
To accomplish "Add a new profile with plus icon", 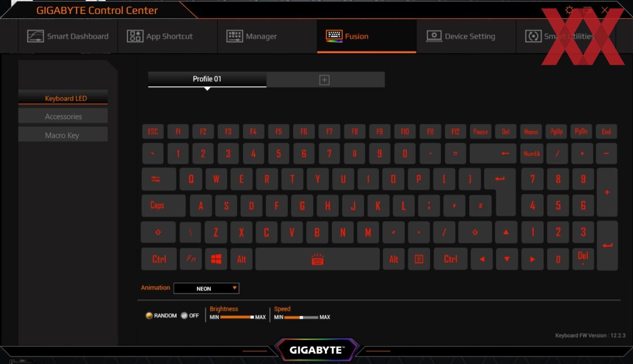I will click(324, 80).
